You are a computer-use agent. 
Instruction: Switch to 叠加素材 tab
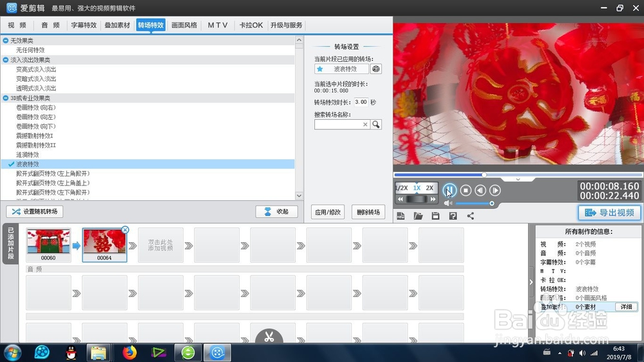pos(117,25)
